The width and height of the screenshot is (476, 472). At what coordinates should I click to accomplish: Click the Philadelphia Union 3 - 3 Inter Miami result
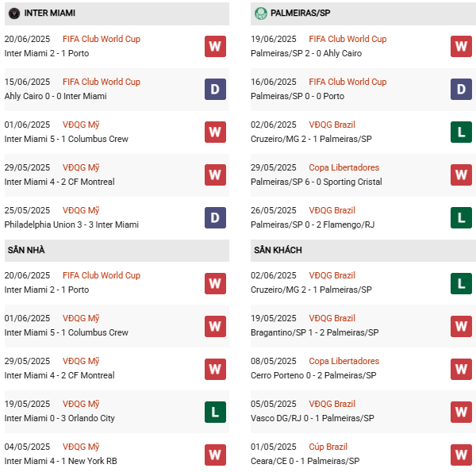tap(71, 224)
